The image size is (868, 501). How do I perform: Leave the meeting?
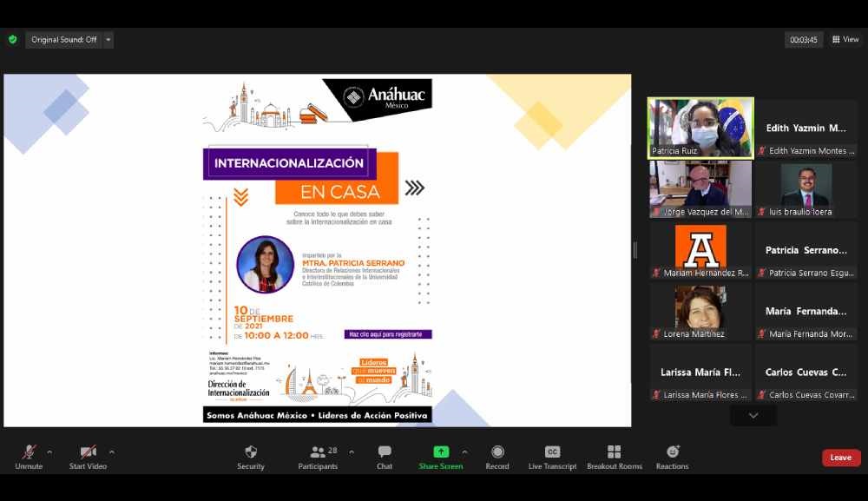839,457
